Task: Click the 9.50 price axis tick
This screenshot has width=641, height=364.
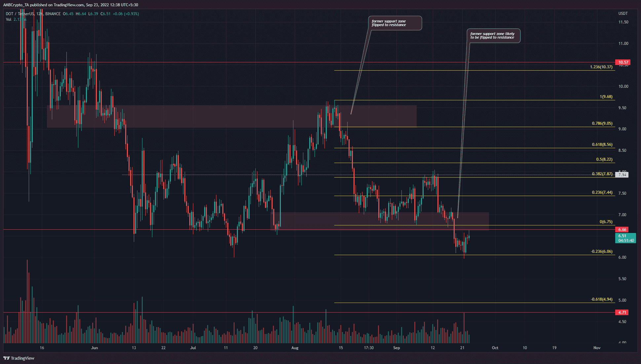Action: click(622, 108)
